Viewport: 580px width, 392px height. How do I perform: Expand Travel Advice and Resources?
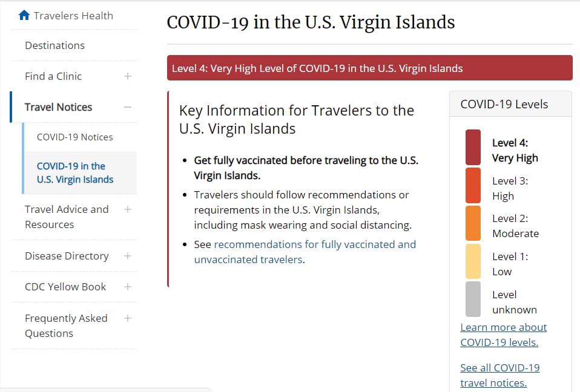(x=128, y=209)
